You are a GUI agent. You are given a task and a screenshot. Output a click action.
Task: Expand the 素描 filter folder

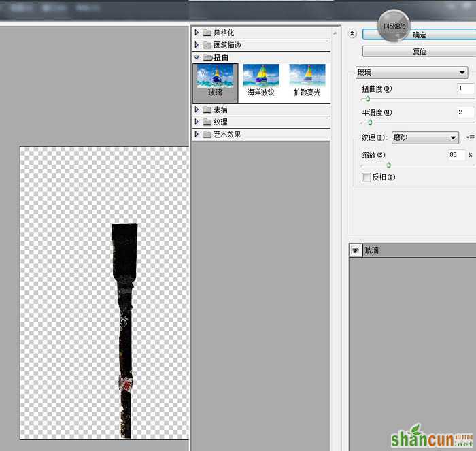197,110
